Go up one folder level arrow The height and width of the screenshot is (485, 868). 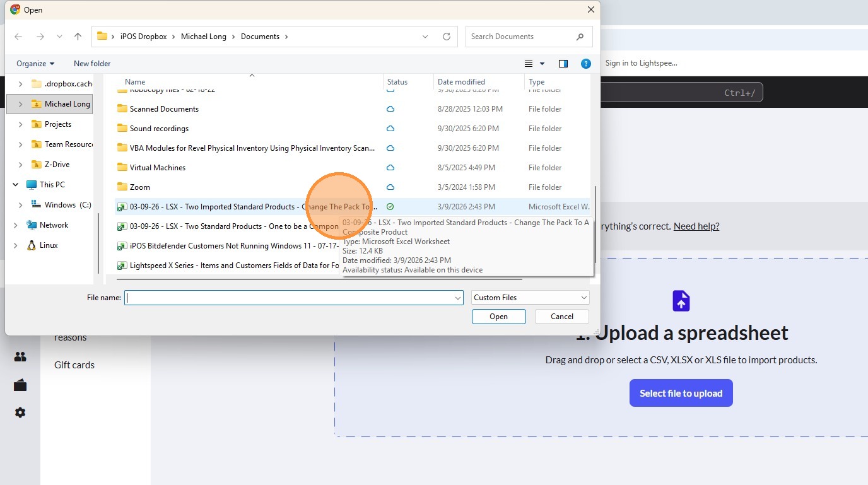tap(78, 37)
